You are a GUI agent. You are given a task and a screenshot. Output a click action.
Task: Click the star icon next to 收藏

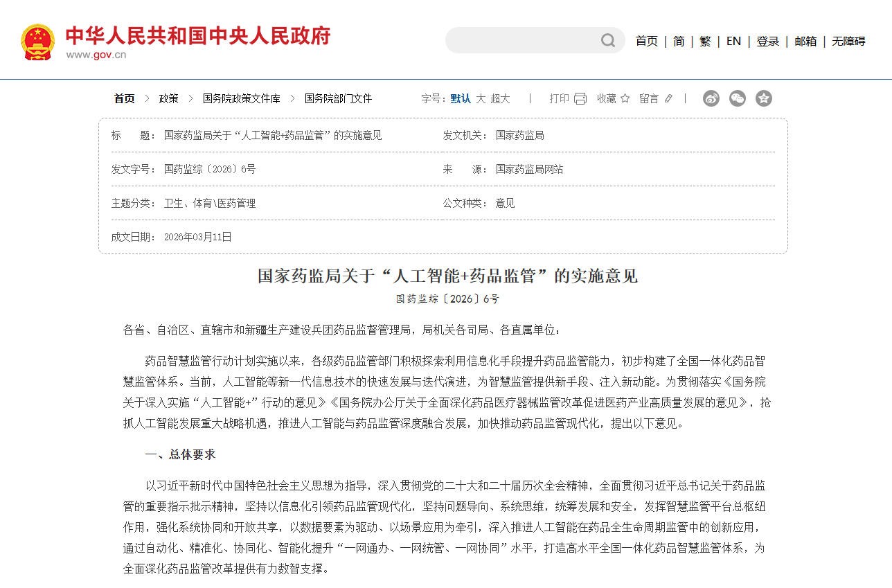(625, 98)
